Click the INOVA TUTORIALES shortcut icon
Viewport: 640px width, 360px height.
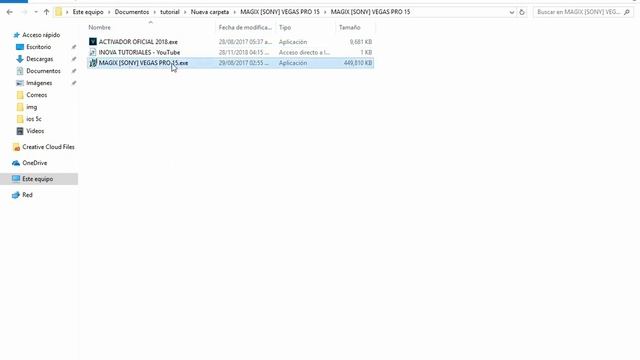coord(93,52)
